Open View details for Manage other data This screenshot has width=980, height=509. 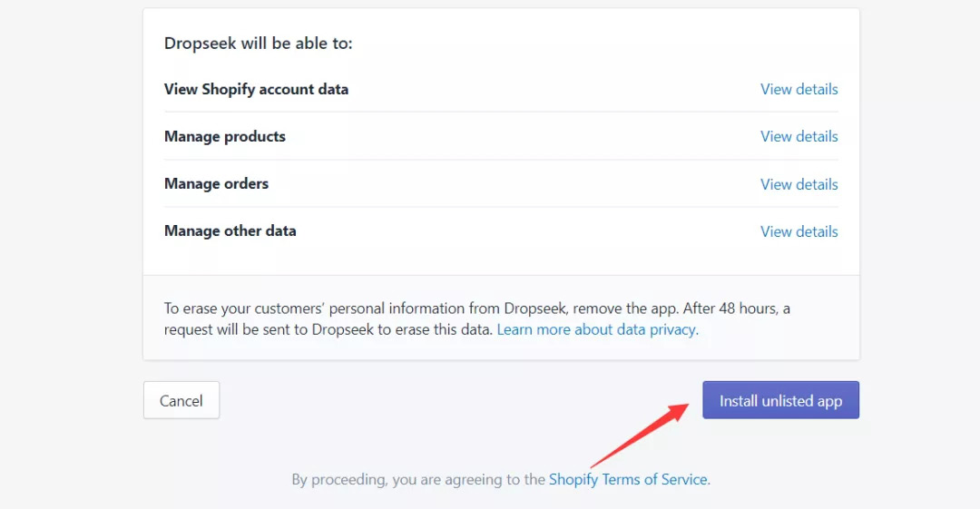pyautogui.click(x=799, y=231)
